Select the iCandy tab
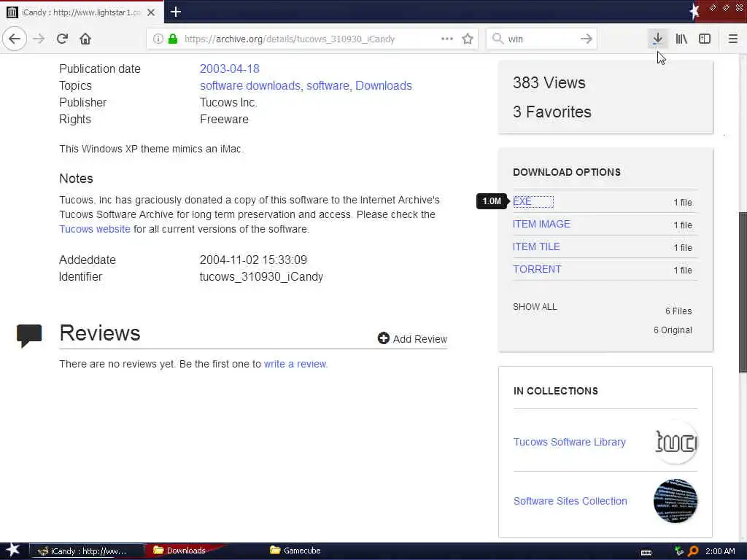 82,12
